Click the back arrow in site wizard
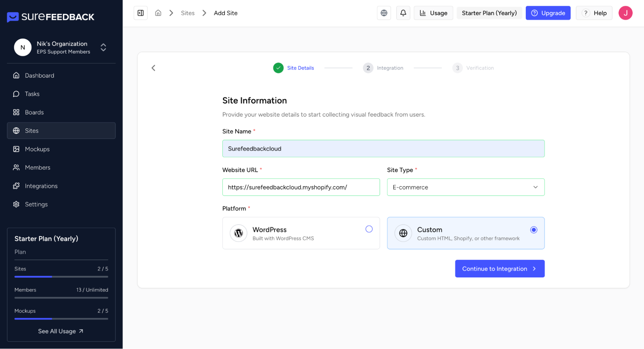 click(153, 68)
